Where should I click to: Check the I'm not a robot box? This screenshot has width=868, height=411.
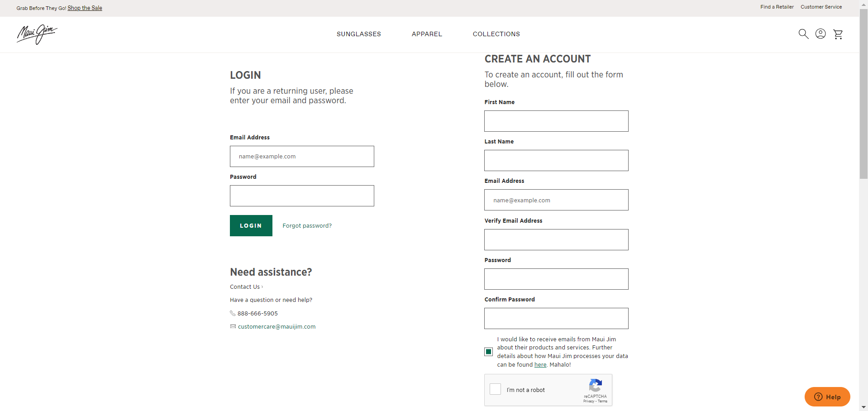(x=496, y=389)
